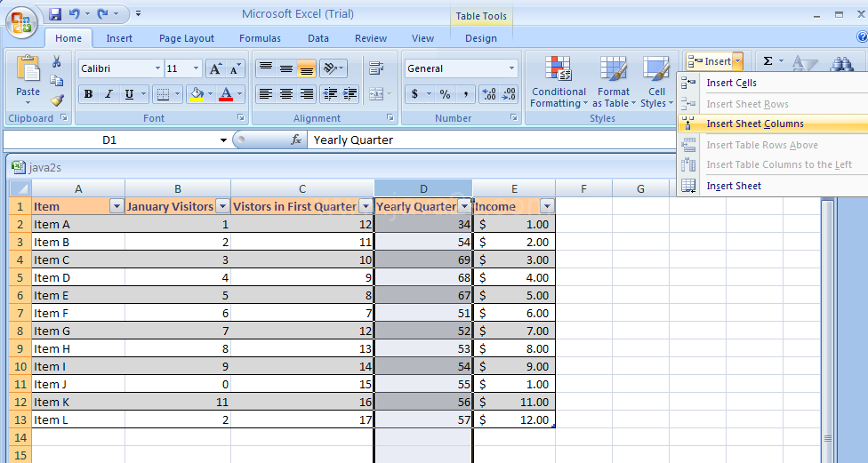Switch to the Formulas tab
Image resolution: width=868 pixels, height=463 pixels.
coord(261,38)
